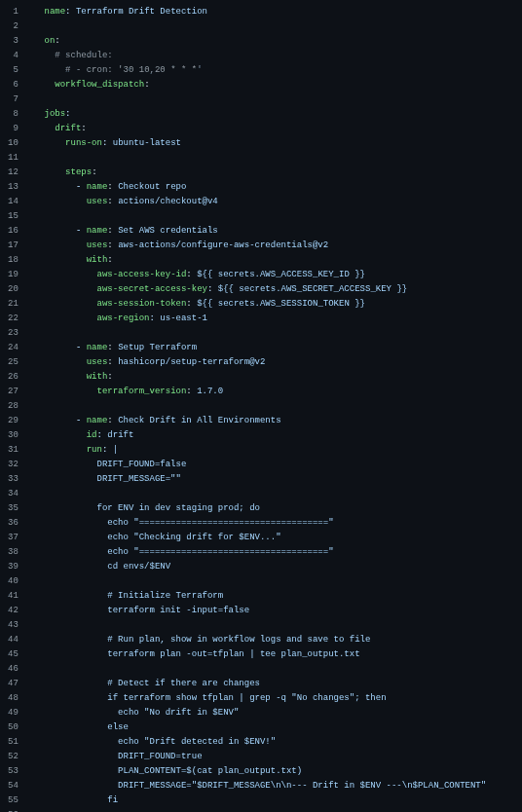Image resolution: width=522 pixels, height=812 pixels.
Task: Click 'ubuntu-latest' runs-on value
Action: click(x=146, y=142)
